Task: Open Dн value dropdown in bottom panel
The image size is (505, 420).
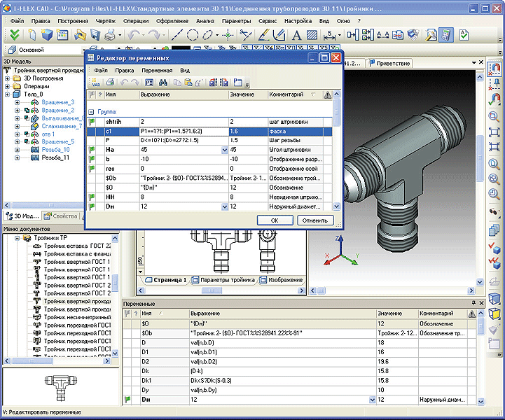Action: [x=372, y=400]
